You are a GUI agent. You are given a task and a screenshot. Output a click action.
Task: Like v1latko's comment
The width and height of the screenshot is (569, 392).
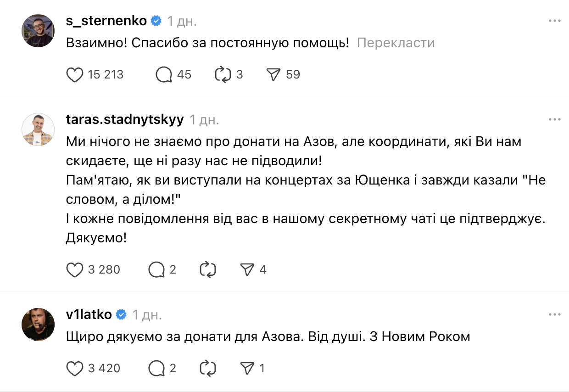point(75,368)
